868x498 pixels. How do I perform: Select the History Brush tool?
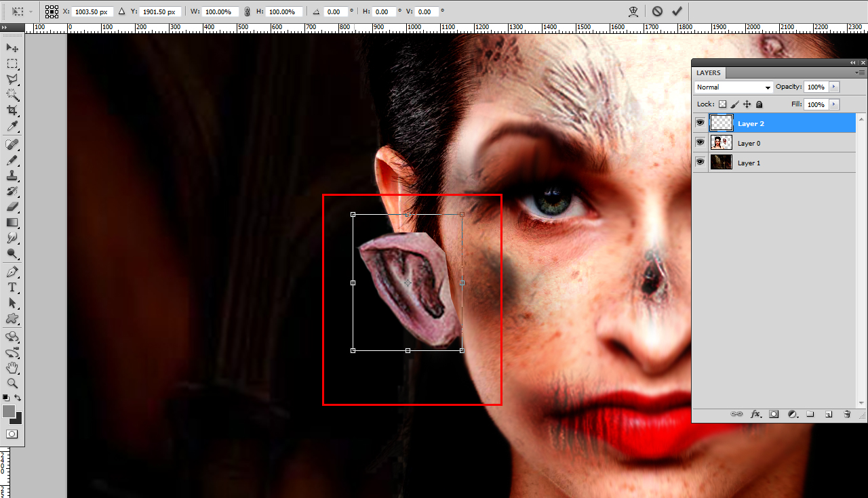pos(12,191)
